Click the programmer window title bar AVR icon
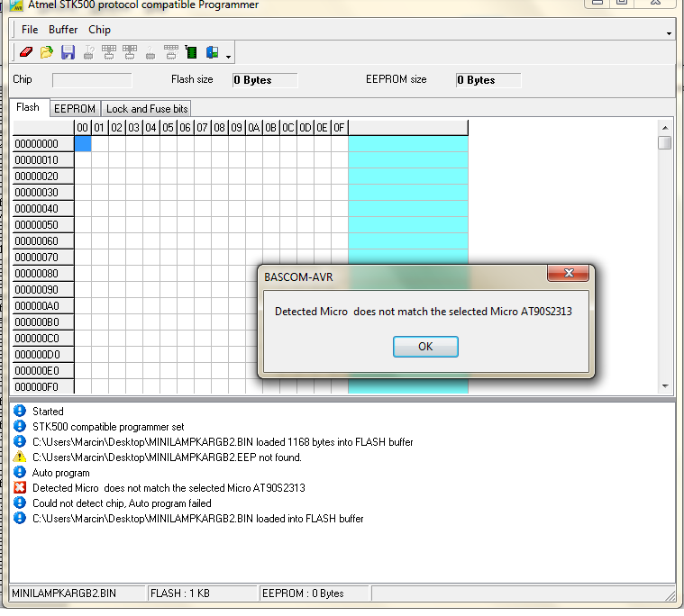Screen dimensions: 684x616 click(16, 5)
